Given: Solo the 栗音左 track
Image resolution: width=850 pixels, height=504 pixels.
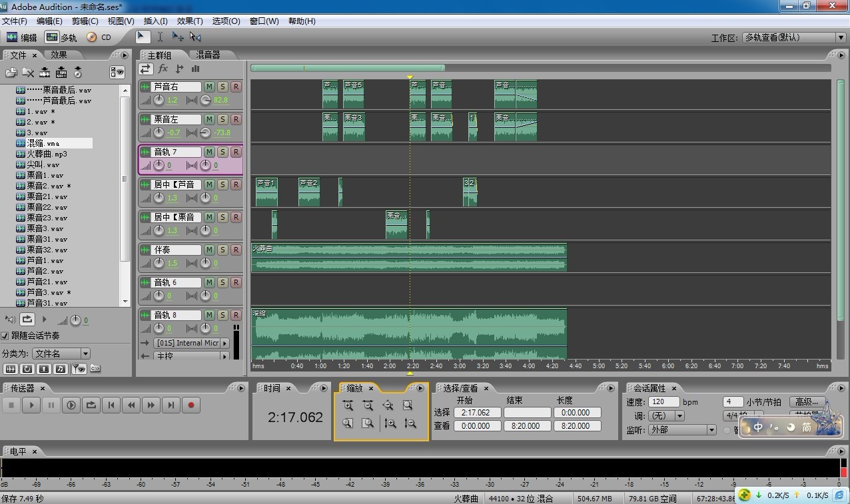Looking at the screenshot, I should click(x=222, y=119).
